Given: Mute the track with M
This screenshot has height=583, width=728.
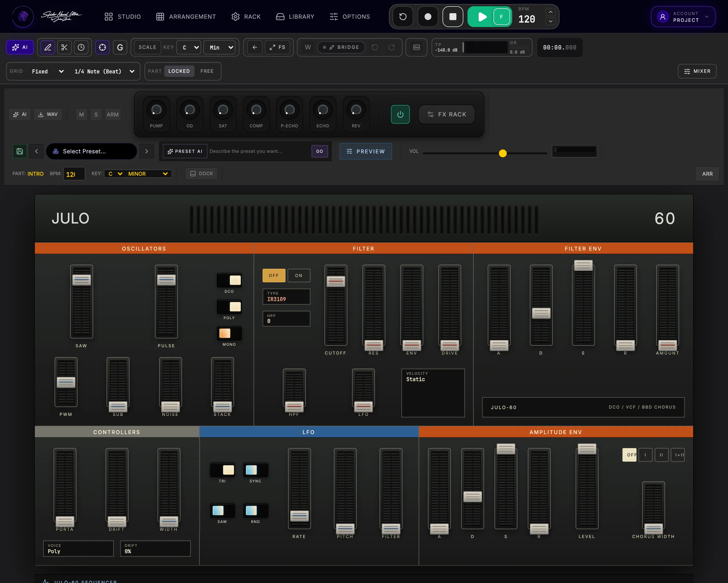Looking at the screenshot, I should (81, 114).
